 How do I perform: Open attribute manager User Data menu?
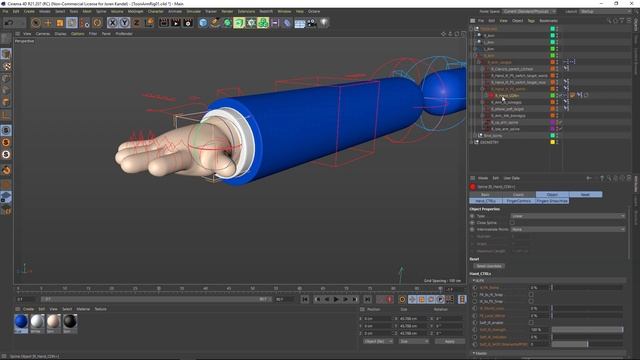point(511,178)
